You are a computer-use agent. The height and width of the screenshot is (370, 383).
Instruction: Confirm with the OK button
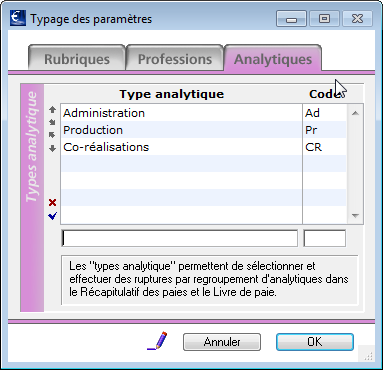click(315, 342)
